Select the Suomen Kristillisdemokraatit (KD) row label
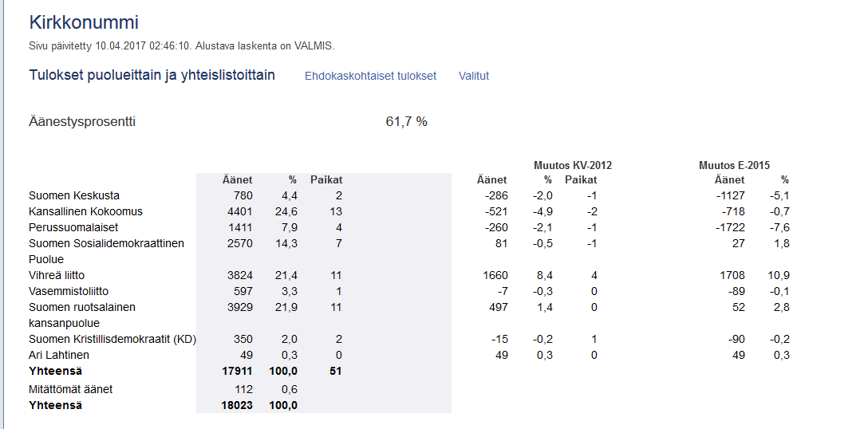Viewport: 868px width, 429px height. click(x=112, y=339)
